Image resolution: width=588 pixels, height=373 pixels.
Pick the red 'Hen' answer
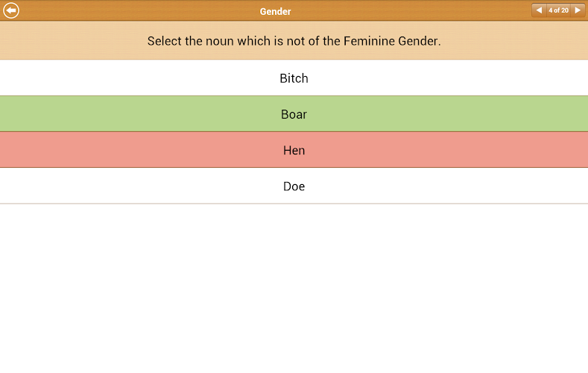[x=294, y=150]
